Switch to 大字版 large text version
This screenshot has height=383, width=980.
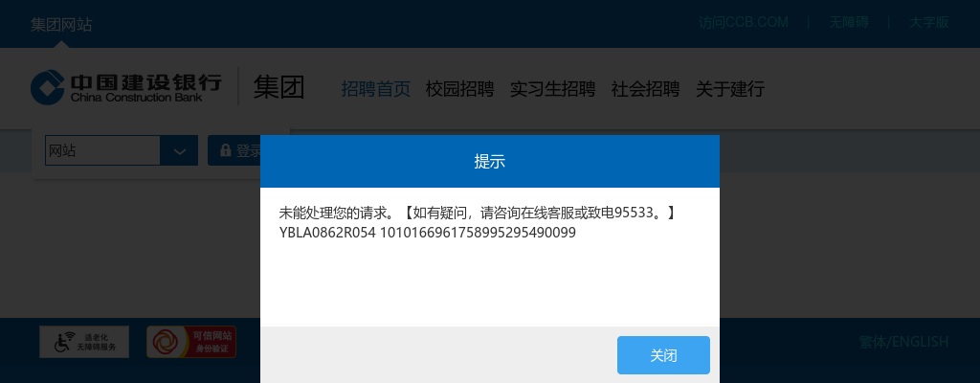pyautogui.click(x=929, y=23)
